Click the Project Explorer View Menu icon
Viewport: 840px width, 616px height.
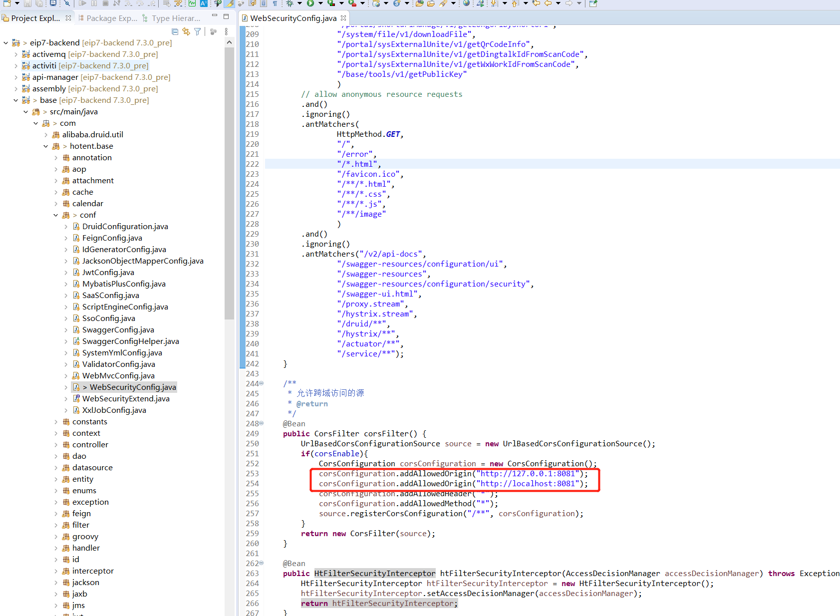[x=226, y=31]
